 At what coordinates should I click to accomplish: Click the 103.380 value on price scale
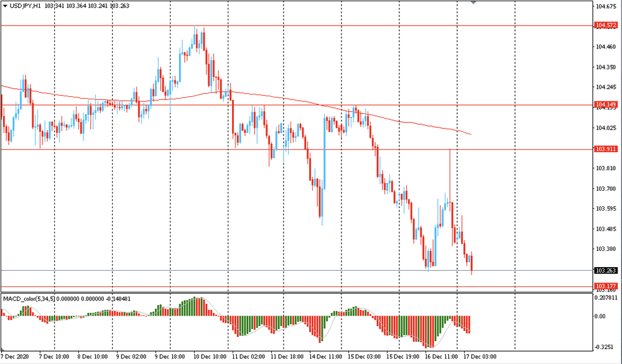[606, 249]
